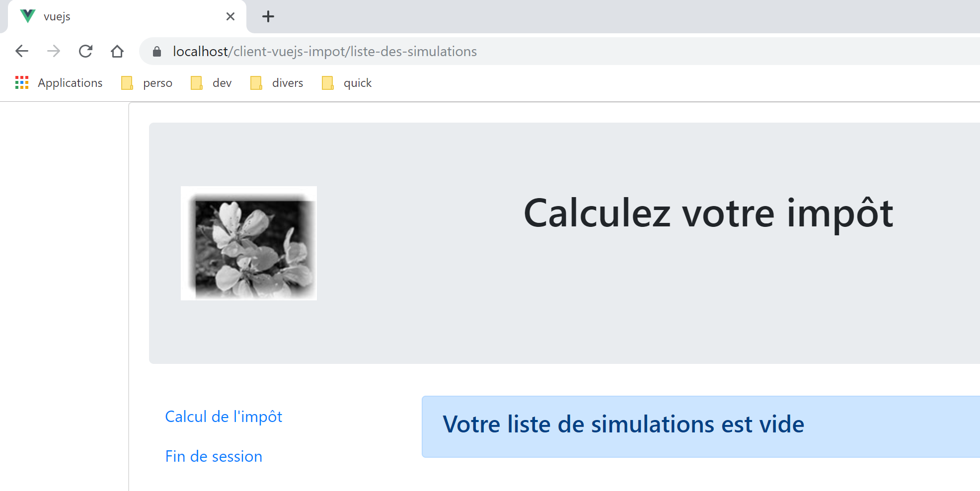
Task: Go to the browser home page
Action: coord(117,51)
